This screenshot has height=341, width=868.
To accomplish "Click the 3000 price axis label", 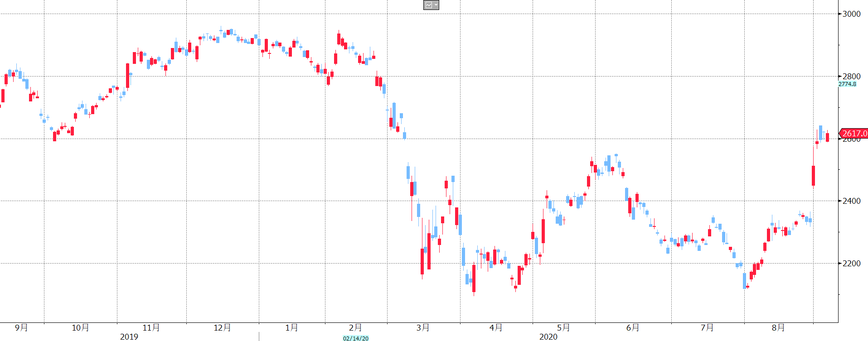I will pos(851,14).
